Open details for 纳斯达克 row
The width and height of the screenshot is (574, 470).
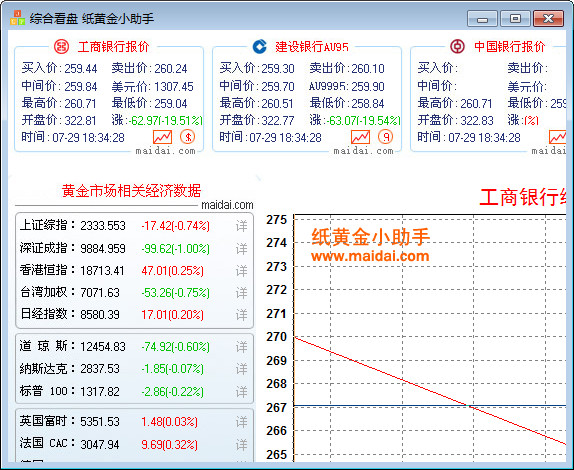pyautogui.click(x=242, y=369)
